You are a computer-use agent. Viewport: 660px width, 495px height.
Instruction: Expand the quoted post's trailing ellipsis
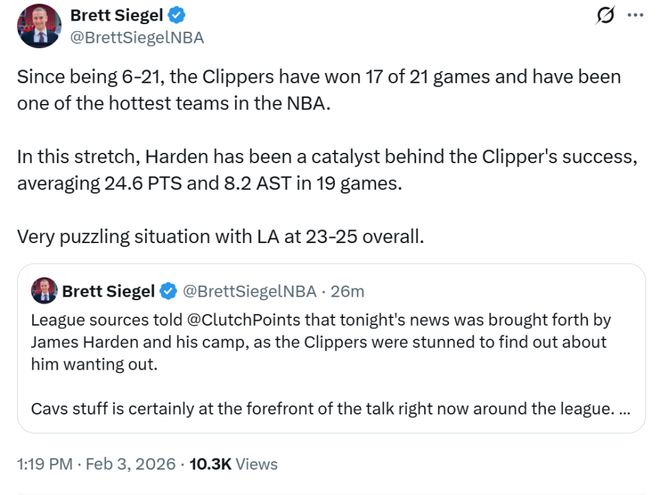[624, 408]
